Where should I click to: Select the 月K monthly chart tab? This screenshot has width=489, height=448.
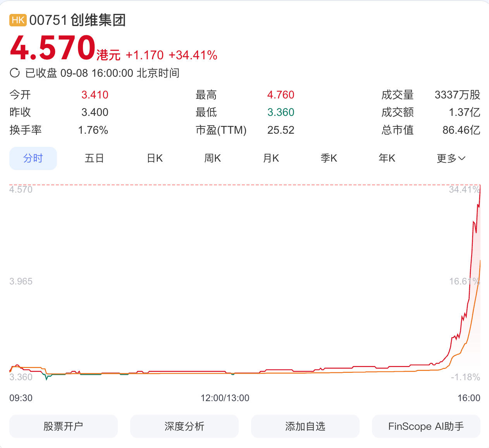click(x=271, y=159)
